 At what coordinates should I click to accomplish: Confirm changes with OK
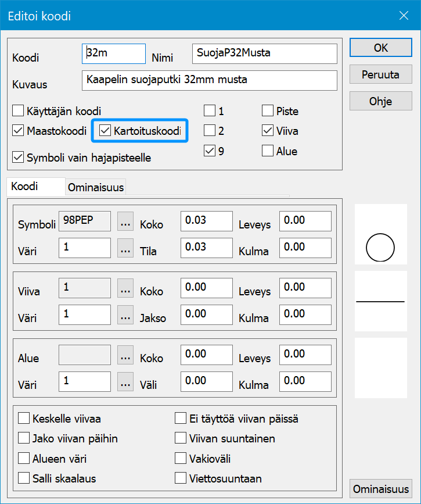380,48
